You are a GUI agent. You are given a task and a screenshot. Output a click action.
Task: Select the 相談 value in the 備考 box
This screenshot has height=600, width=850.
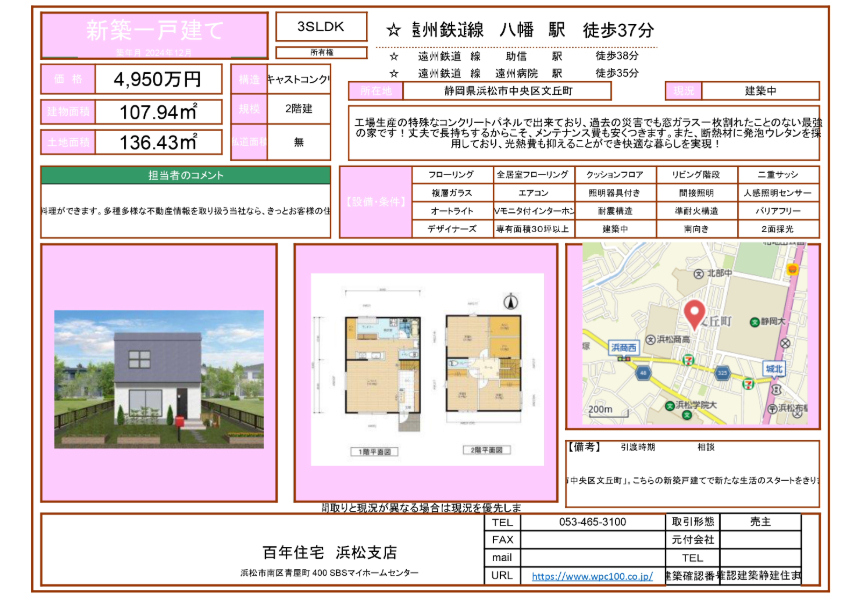pyautogui.click(x=706, y=447)
